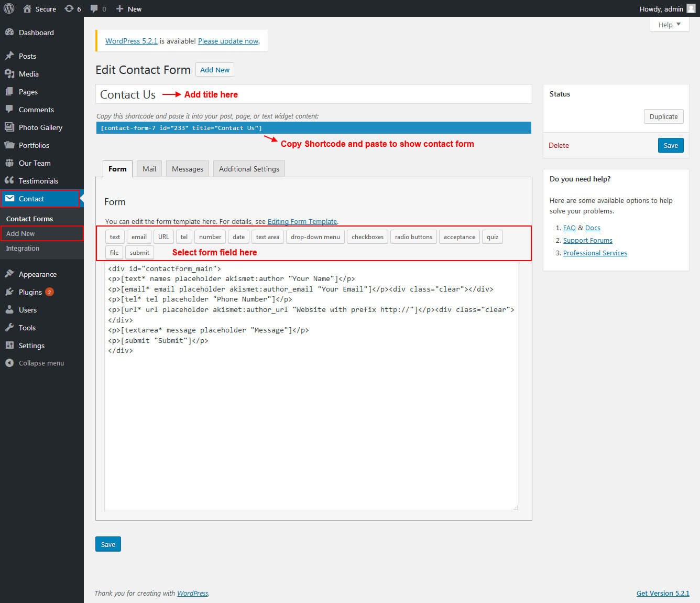700x603 pixels.
Task: Click inside the form template editor
Action: click(312, 387)
